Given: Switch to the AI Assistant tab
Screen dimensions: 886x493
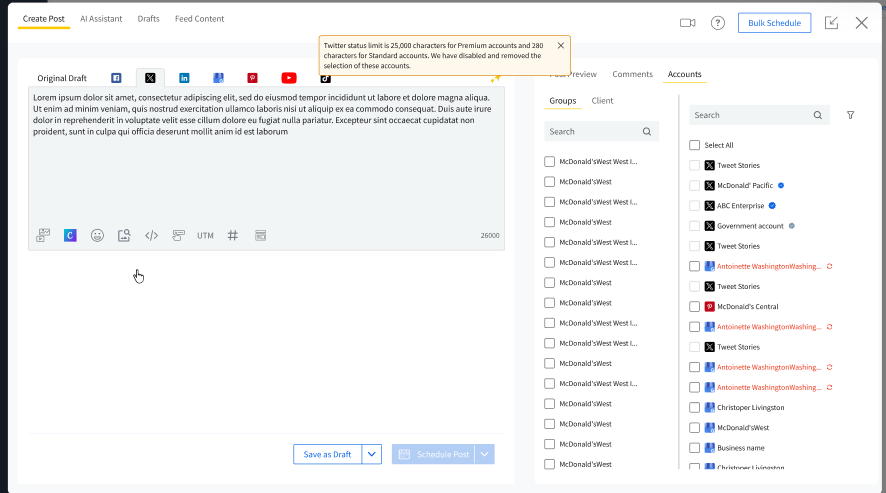Looking at the screenshot, I should pyautogui.click(x=101, y=19).
